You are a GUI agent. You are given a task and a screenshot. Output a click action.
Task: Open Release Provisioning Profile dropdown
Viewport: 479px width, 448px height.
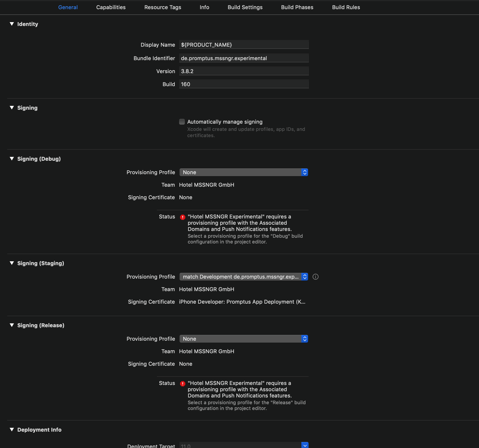pos(244,339)
